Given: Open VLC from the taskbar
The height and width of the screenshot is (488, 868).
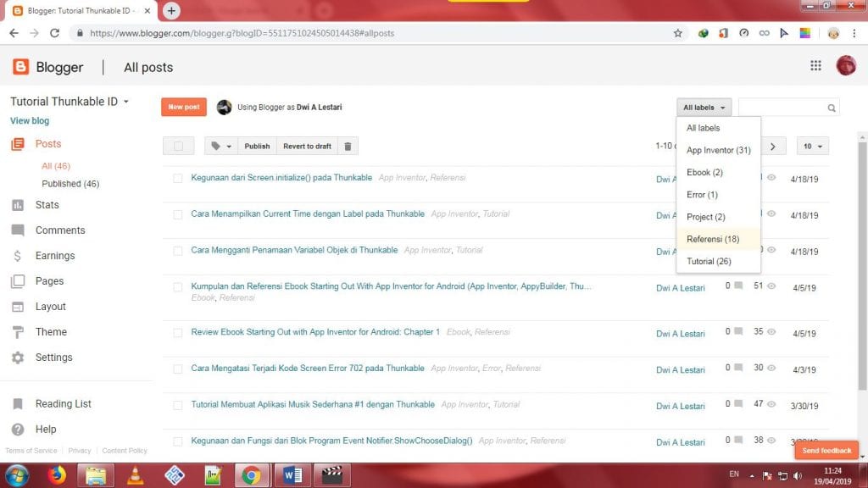Looking at the screenshot, I should click(135, 475).
